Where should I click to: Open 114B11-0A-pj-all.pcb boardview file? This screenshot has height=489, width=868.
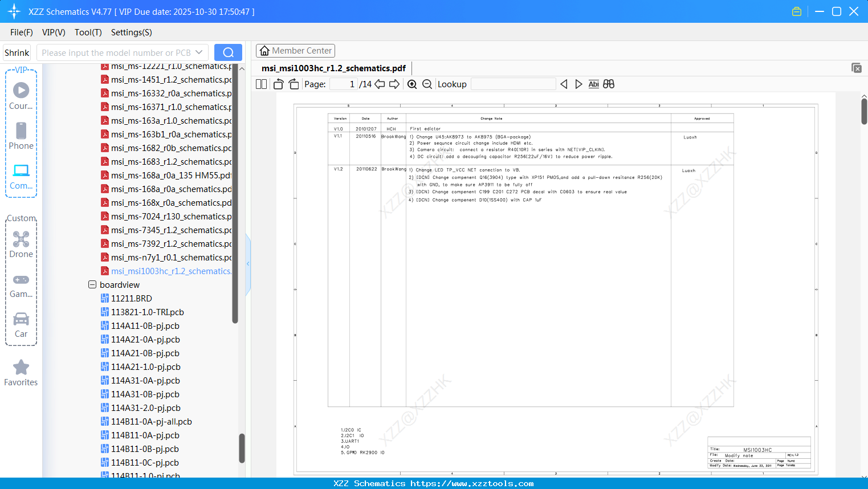tap(146, 422)
